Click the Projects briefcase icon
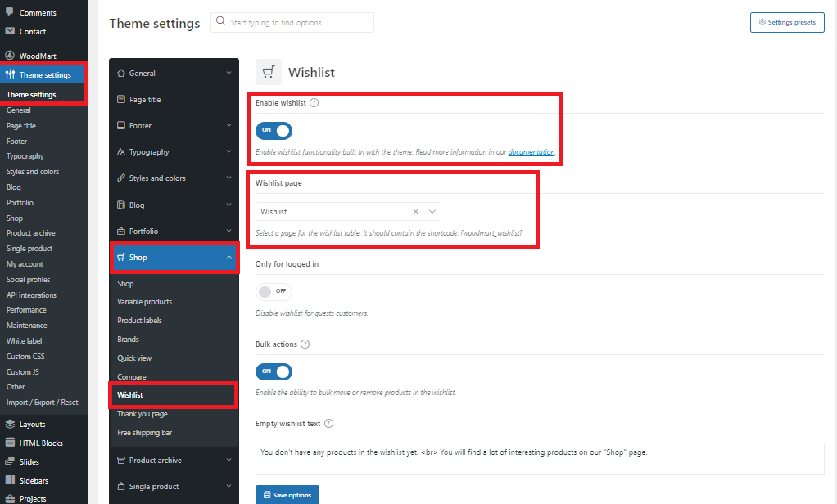This screenshot has height=504, width=837. (10, 498)
